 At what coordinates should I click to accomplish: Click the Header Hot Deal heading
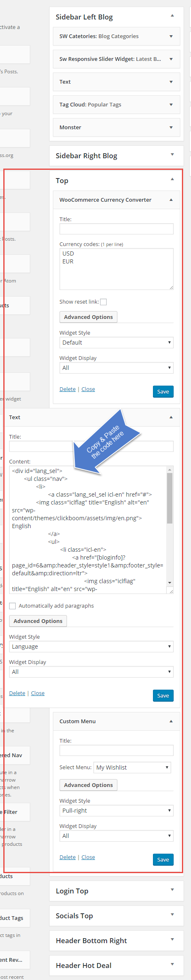pos(84,966)
